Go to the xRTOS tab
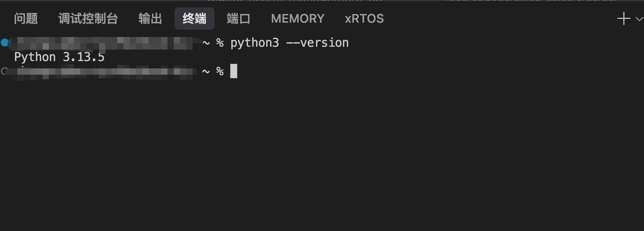The image size is (644, 231). (364, 18)
